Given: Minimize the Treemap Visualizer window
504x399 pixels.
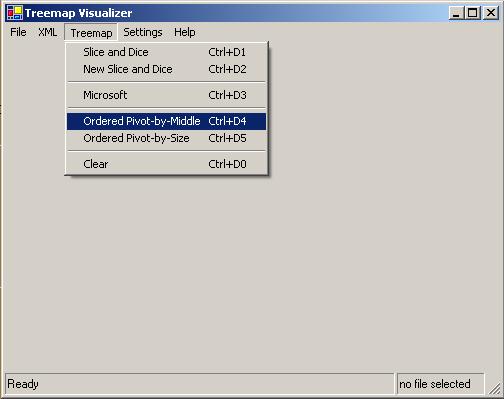Looking at the screenshot, I should click(456, 13).
